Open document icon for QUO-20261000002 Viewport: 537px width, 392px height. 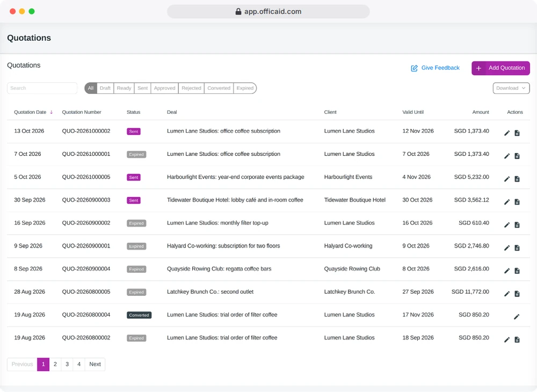(517, 133)
